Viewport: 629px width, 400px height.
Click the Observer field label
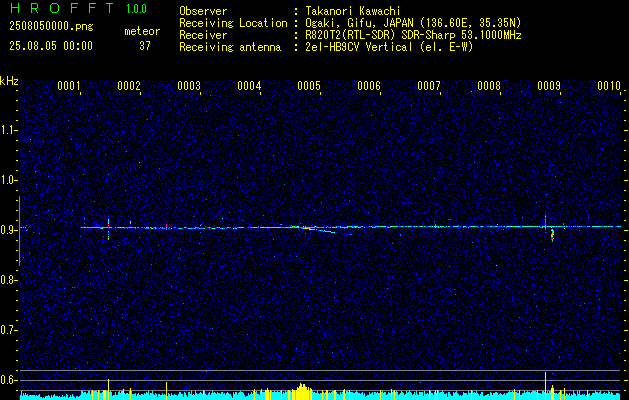[x=203, y=12]
